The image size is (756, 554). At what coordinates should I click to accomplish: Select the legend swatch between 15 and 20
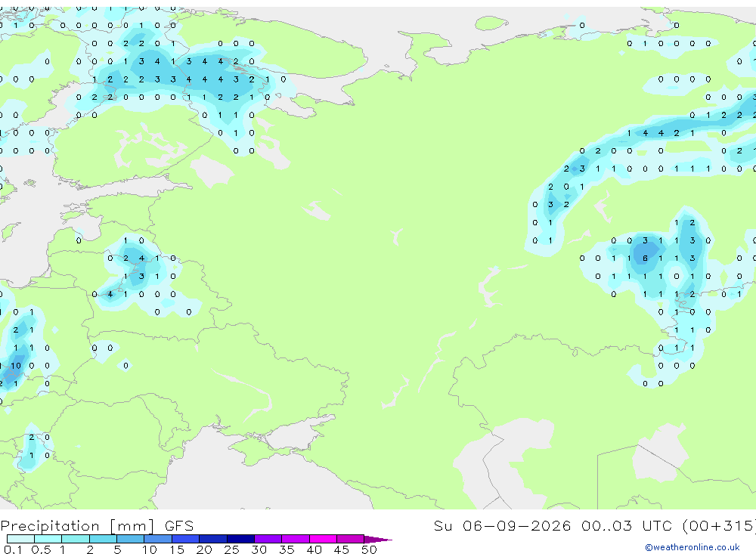(186, 539)
